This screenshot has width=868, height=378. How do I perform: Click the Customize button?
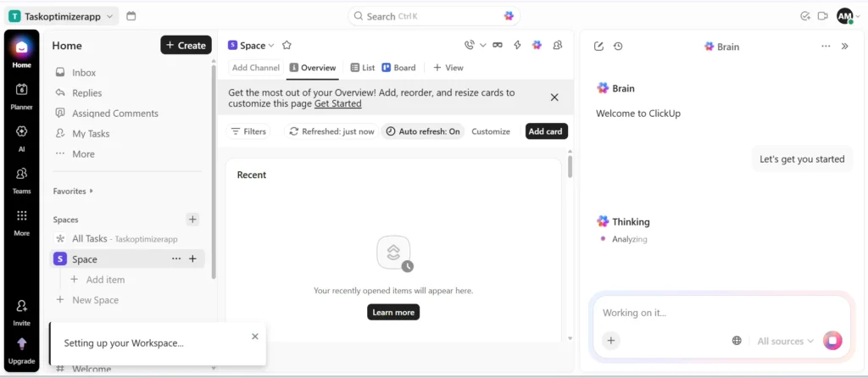coord(491,131)
